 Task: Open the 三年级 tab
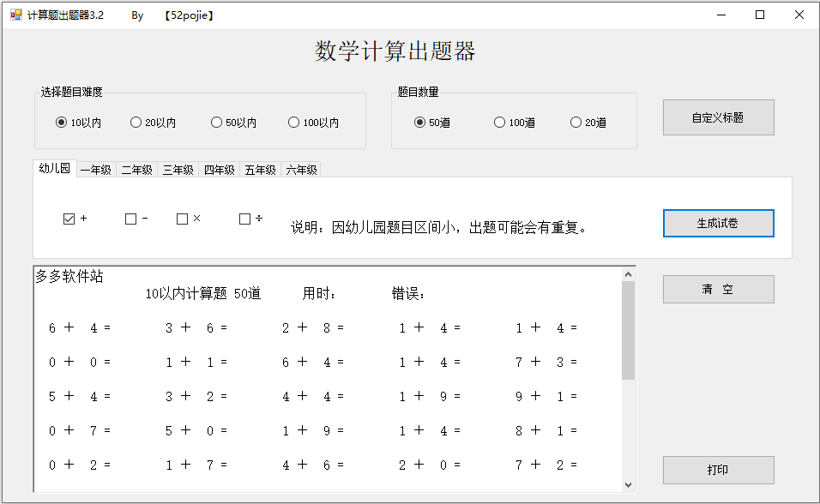coord(178,170)
